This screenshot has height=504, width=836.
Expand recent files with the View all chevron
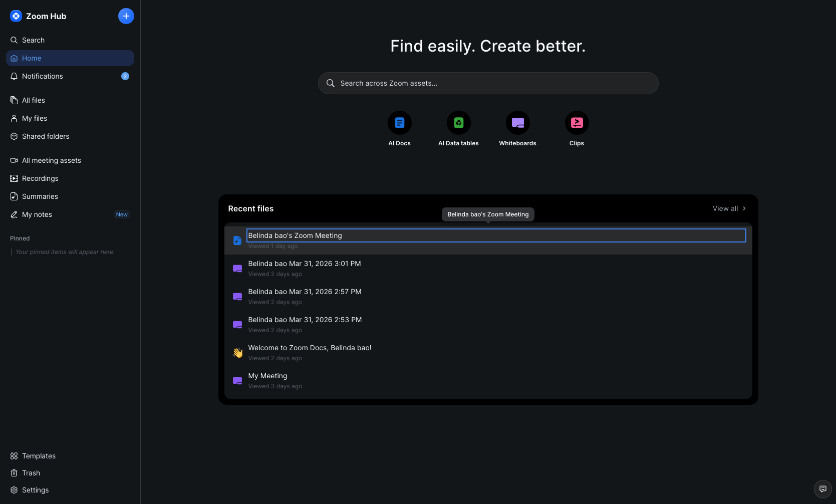click(744, 208)
